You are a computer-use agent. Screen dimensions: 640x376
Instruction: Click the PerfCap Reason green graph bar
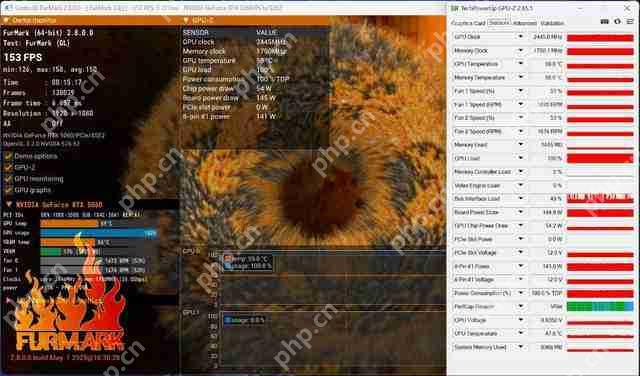(x=600, y=306)
